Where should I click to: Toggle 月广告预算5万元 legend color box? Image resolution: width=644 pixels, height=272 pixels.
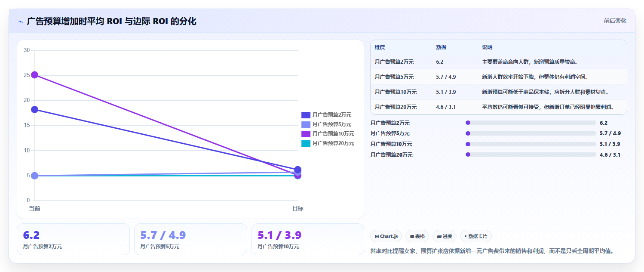[306, 124]
